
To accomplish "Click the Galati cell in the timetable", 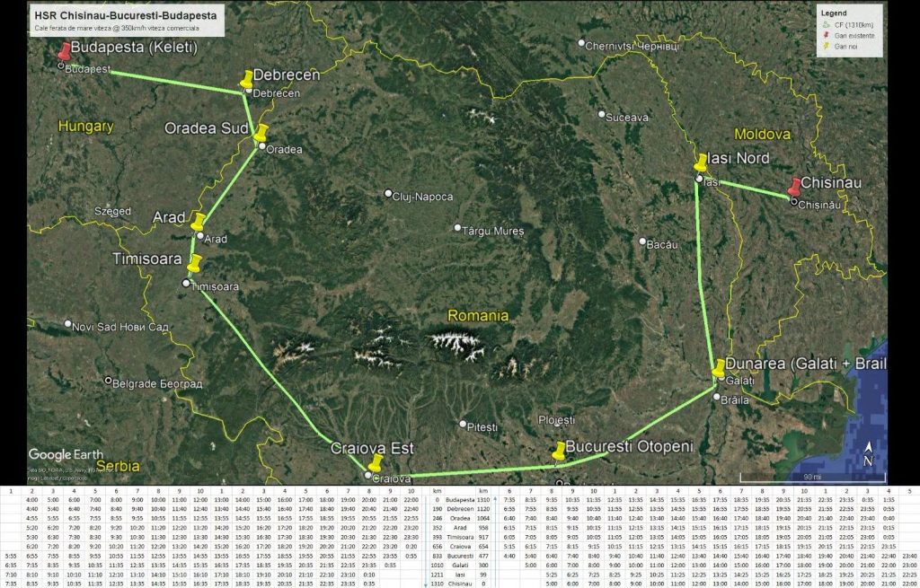I will [460, 566].
